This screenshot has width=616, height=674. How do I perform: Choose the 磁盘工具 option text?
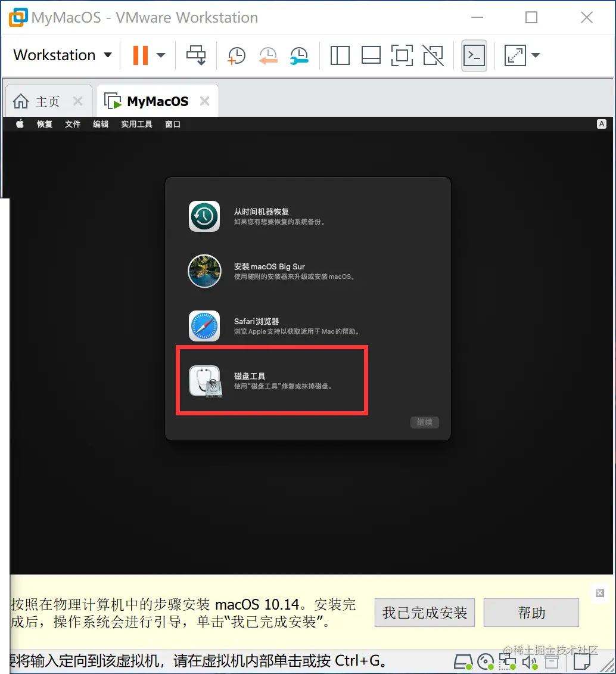(249, 376)
